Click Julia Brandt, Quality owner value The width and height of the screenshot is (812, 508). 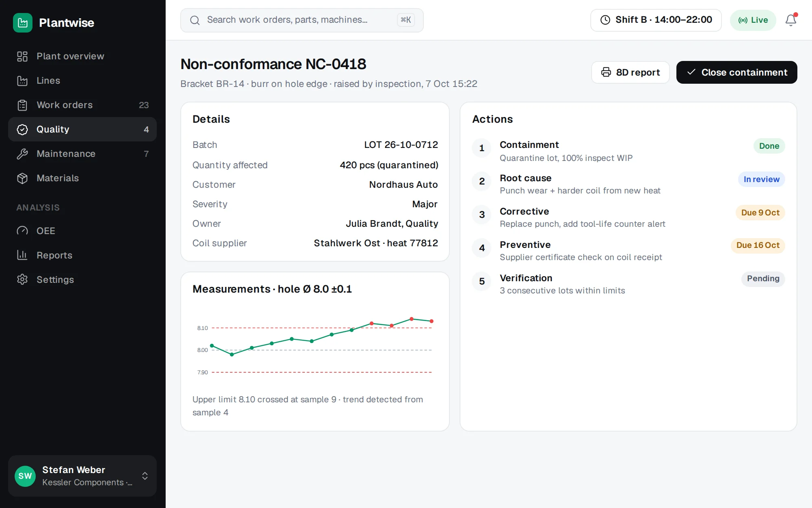point(392,224)
